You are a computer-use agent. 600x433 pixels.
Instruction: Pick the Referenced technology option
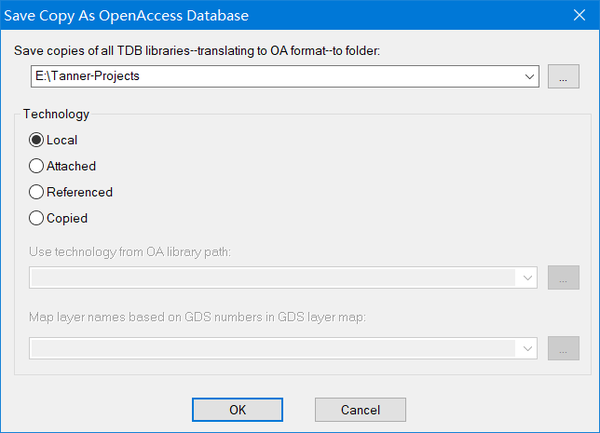[x=38, y=192]
